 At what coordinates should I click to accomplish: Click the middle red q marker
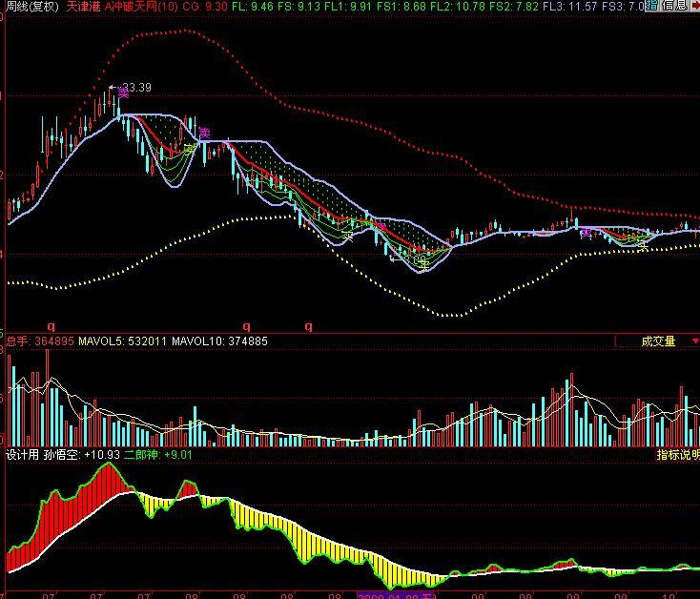pos(247,326)
